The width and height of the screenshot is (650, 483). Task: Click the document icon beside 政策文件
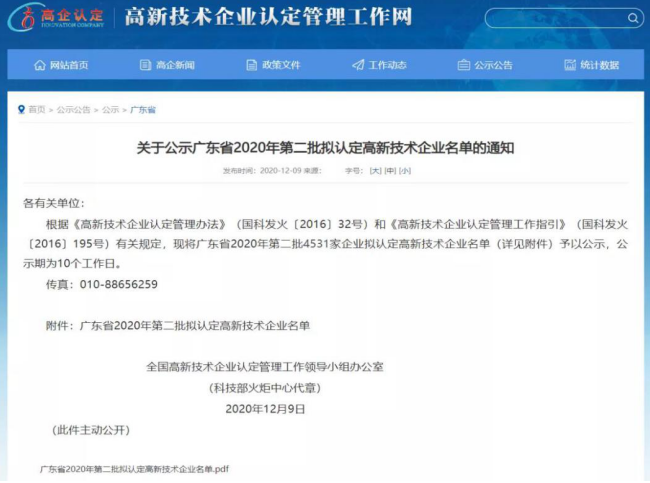coord(252,65)
